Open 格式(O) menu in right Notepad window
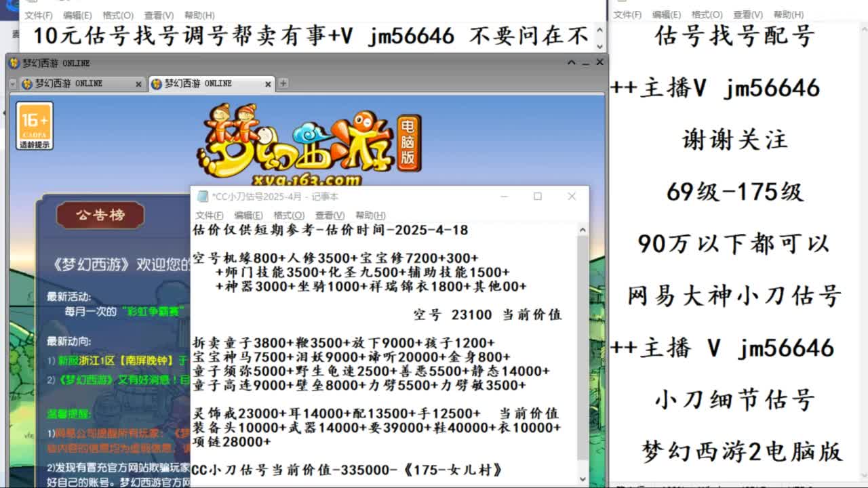The image size is (868, 488). point(707,14)
